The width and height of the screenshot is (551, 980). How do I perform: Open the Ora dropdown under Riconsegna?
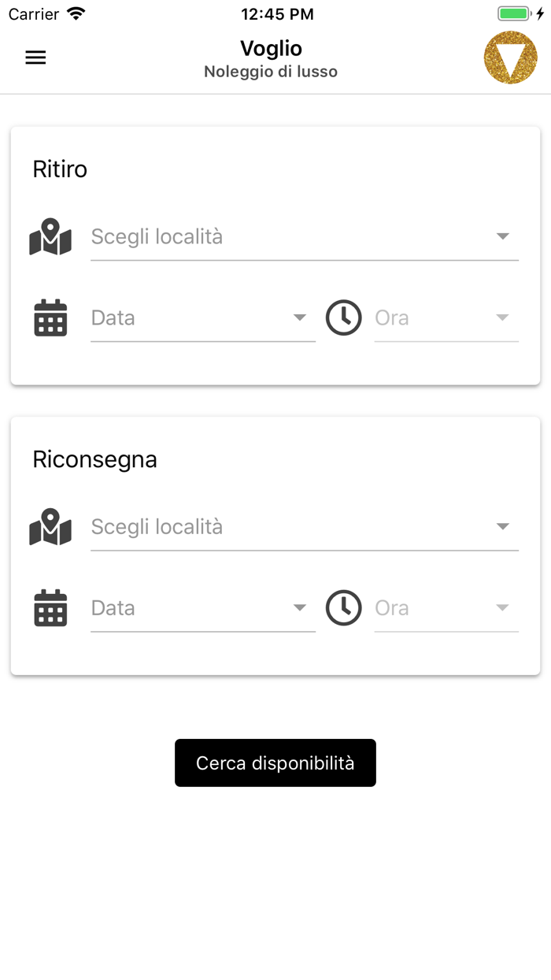click(x=503, y=607)
